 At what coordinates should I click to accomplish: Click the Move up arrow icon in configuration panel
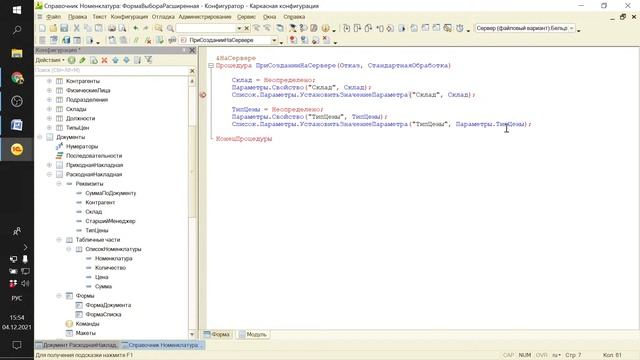click(x=116, y=60)
